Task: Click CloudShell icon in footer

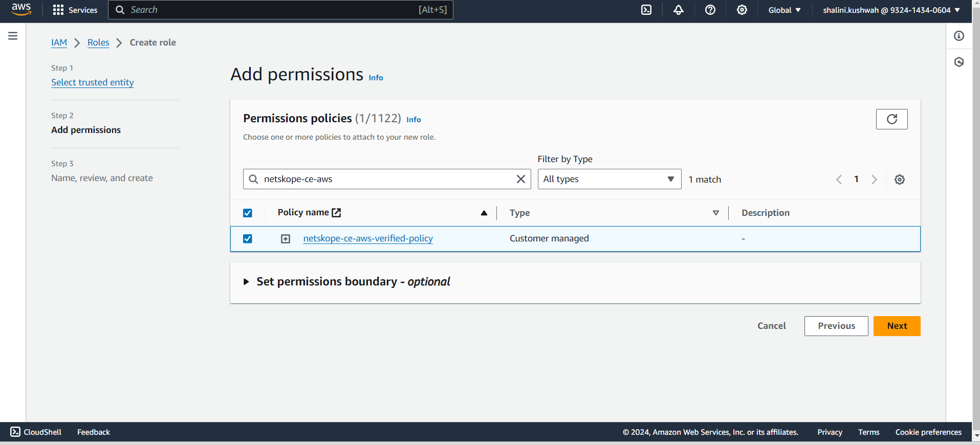Action: [x=15, y=432]
